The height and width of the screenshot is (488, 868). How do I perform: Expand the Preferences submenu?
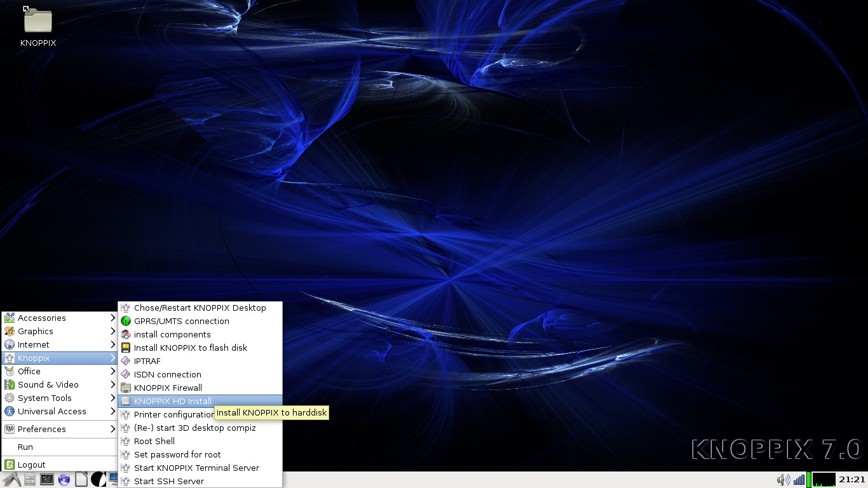[x=59, y=429]
